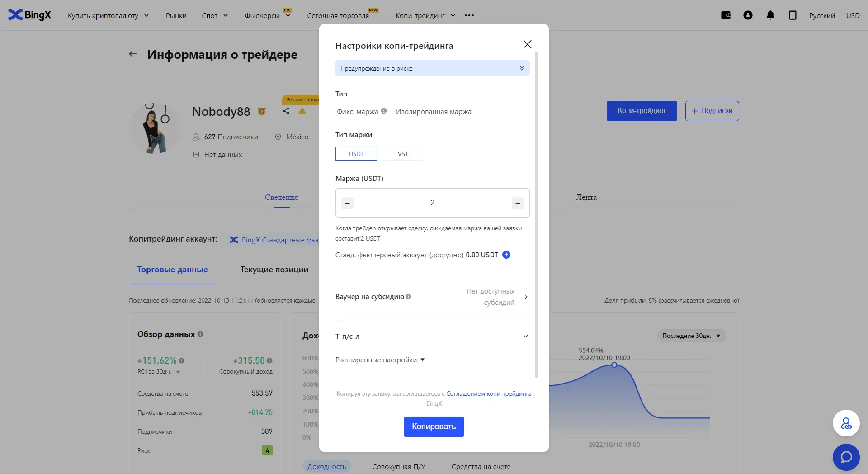This screenshot has width=868, height=474.
Task: Add funds with the blue plus icon
Action: point(506,255)
